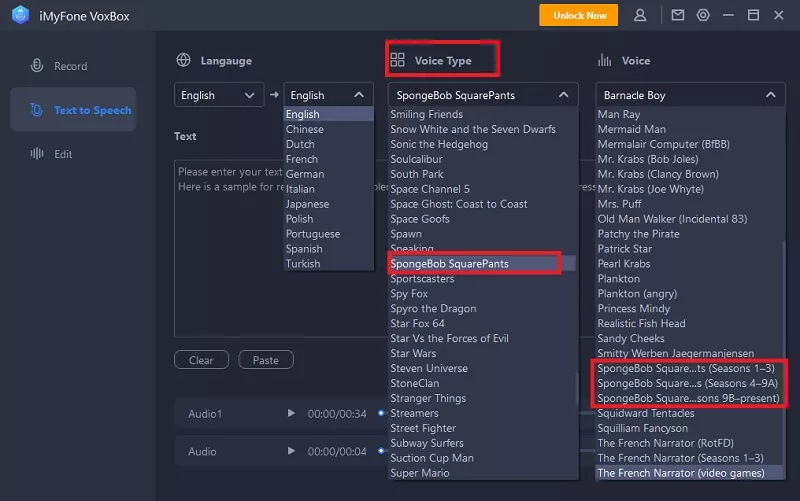Switch to Text to Speech tab
This screenshot has height=501, width=800.
click(73, 110)
